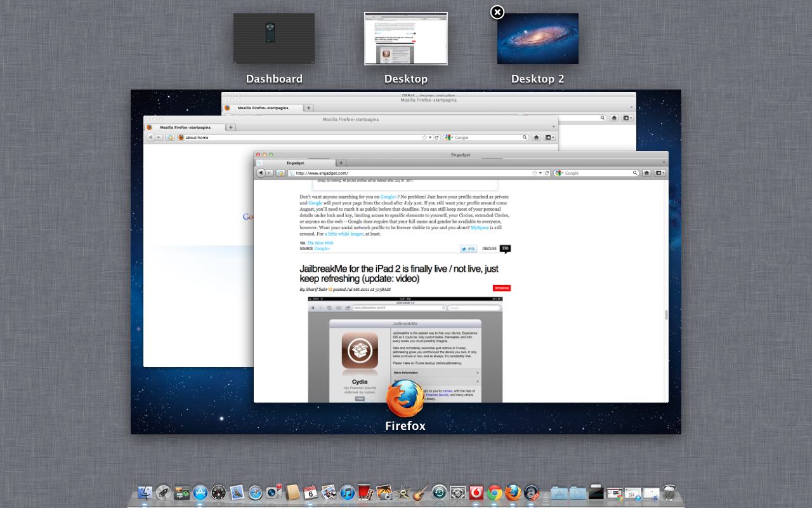Viewport: 812px width, 508px height.
Task: Click Home icon in rearmost Firefox window
Action: (x=614, y=117)
